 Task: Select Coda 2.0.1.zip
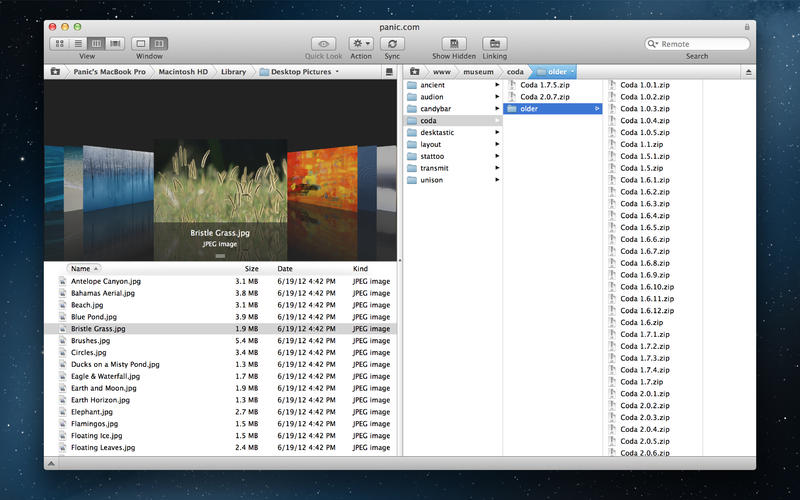click(x=645, y=393)
